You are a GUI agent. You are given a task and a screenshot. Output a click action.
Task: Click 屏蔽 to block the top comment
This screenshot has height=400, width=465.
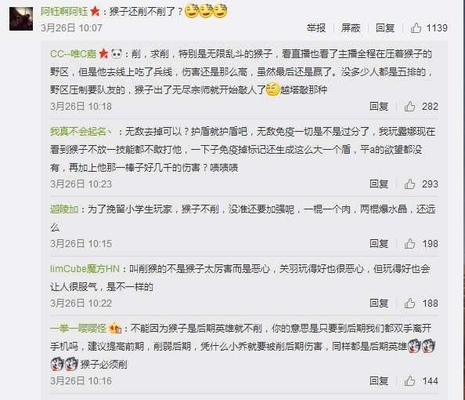click(350, 28)
